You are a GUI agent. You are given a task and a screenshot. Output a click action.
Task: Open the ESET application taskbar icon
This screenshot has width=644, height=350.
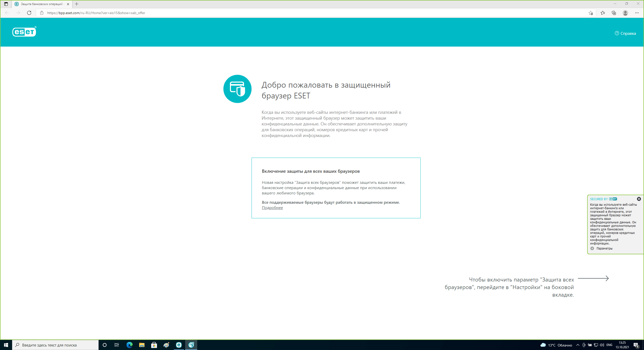179,345
